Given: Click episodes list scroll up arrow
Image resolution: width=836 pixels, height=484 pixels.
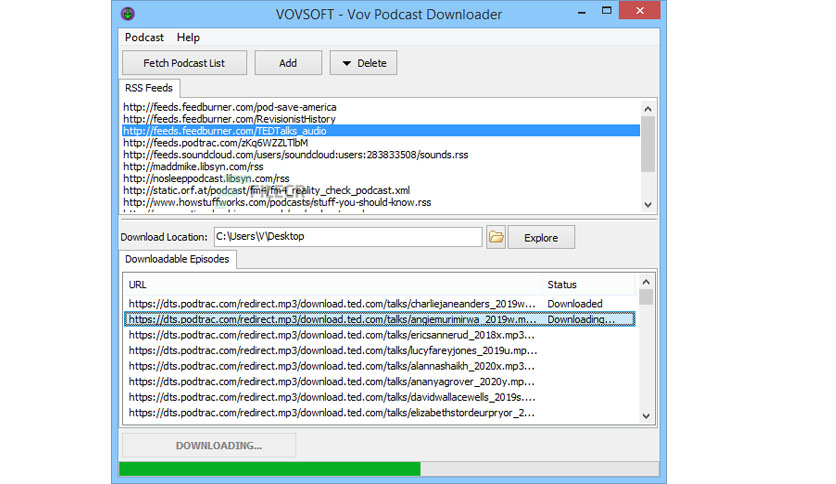Looking at the screenshot, I should (x=646, y=282).
